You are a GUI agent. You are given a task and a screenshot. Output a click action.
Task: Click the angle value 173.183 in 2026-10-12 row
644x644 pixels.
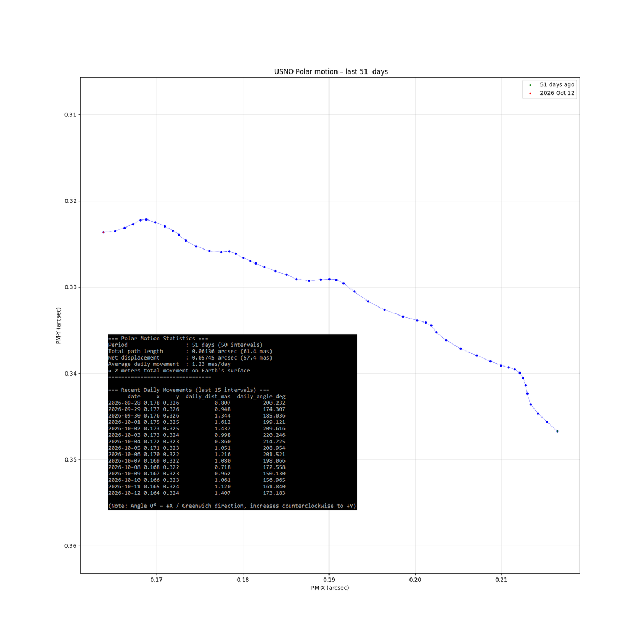pyautogui.click(x=274, y=493)
